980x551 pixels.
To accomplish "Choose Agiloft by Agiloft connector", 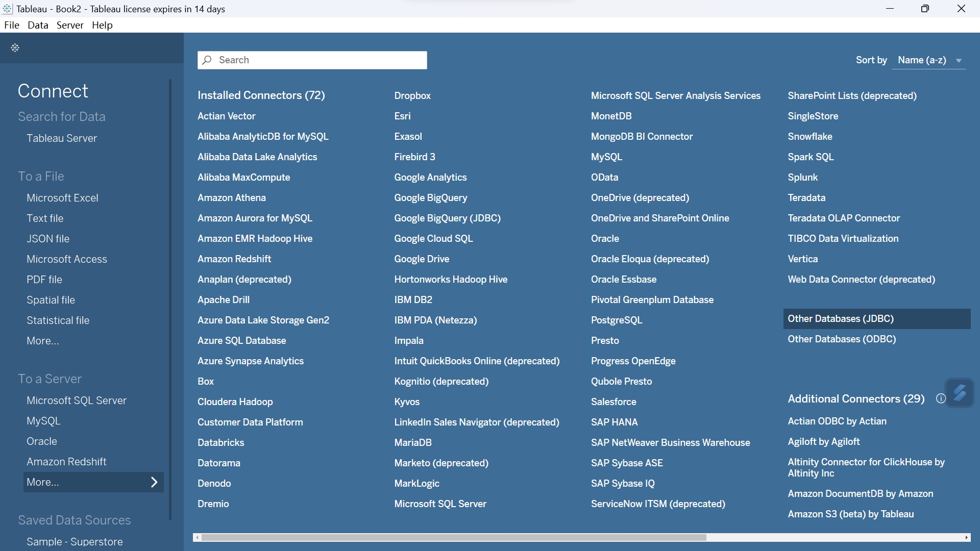I will (x=824, y=442).
